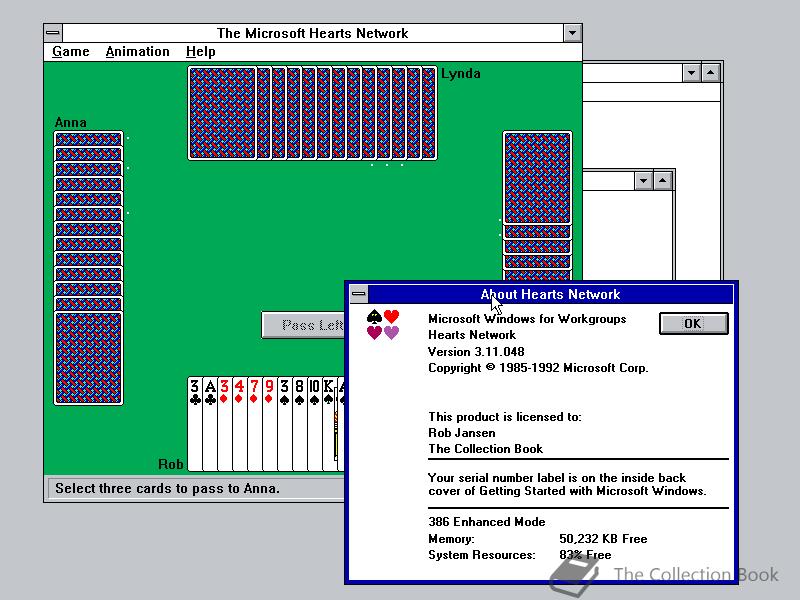Minimize the Microsoft Hearts Network window

(x=572, y=33)
